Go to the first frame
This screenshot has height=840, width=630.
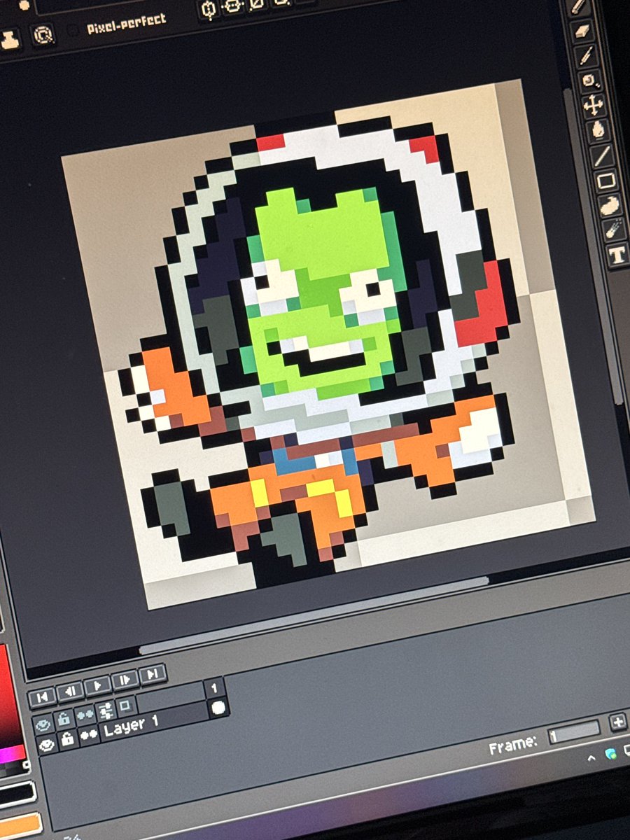42,697
